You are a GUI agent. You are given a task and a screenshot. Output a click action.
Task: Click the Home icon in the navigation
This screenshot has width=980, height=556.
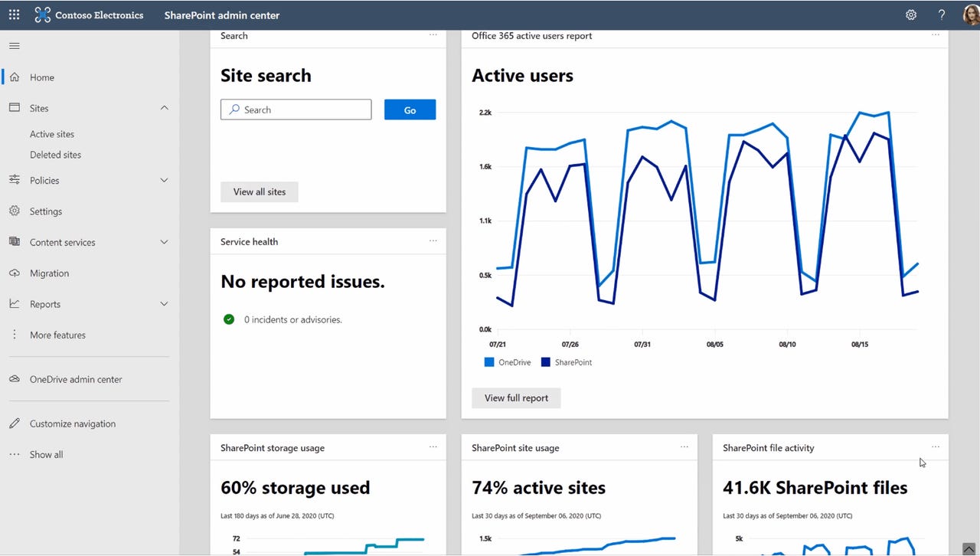click(x=14, y=77)
